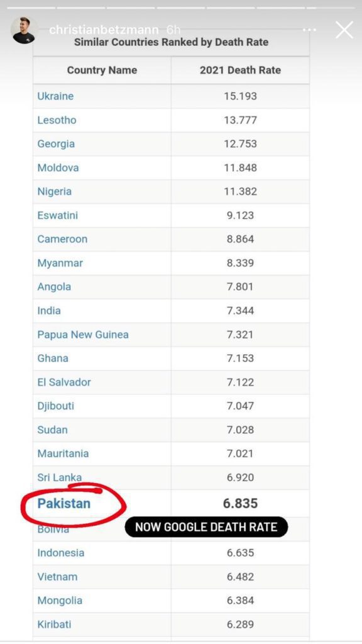Select the 2021 Death Rate column header

(240, 70)
